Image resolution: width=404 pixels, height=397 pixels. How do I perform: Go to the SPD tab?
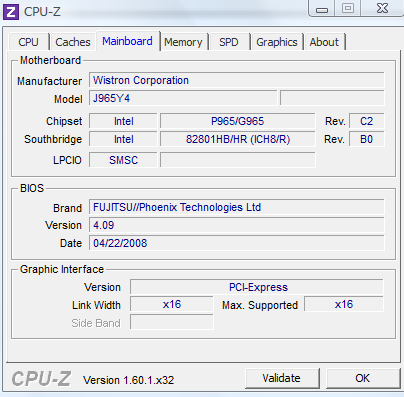click(x=229, y=42)
